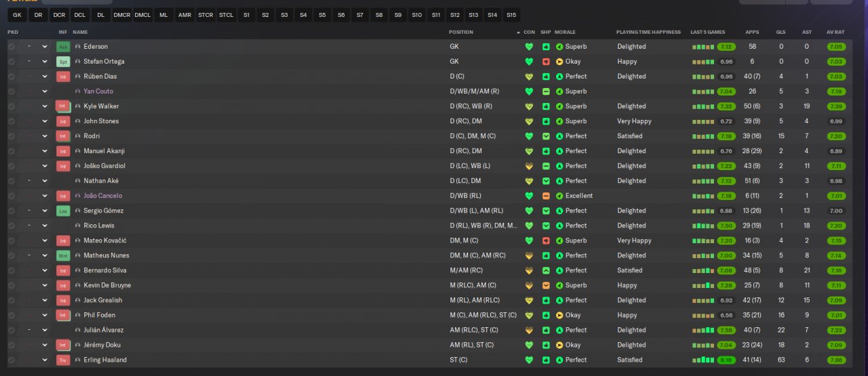
Task: Select the DCR position slot tab
Action: pos(59,14)
